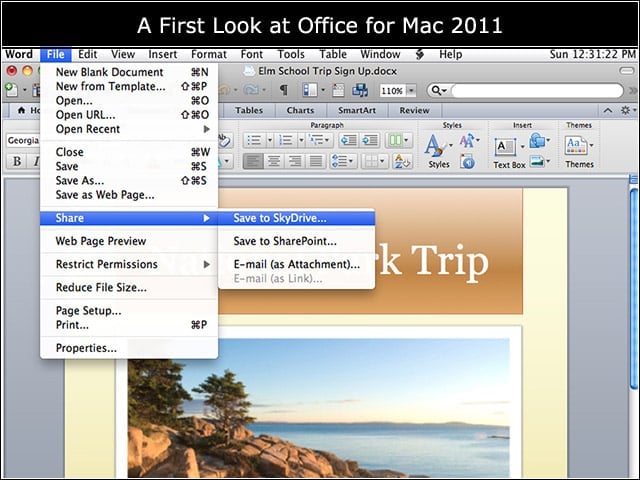Open the Help menu

[450, 54]
